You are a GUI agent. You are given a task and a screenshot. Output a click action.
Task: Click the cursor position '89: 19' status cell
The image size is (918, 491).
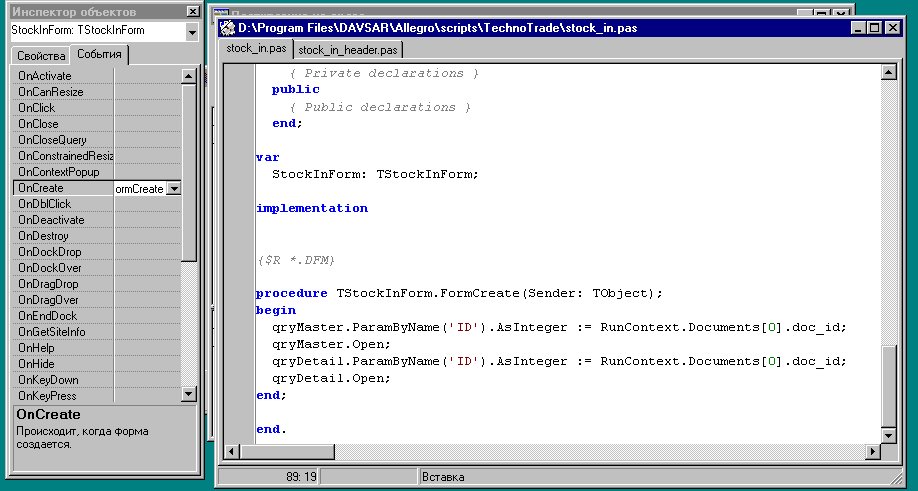tap(268, 476)
